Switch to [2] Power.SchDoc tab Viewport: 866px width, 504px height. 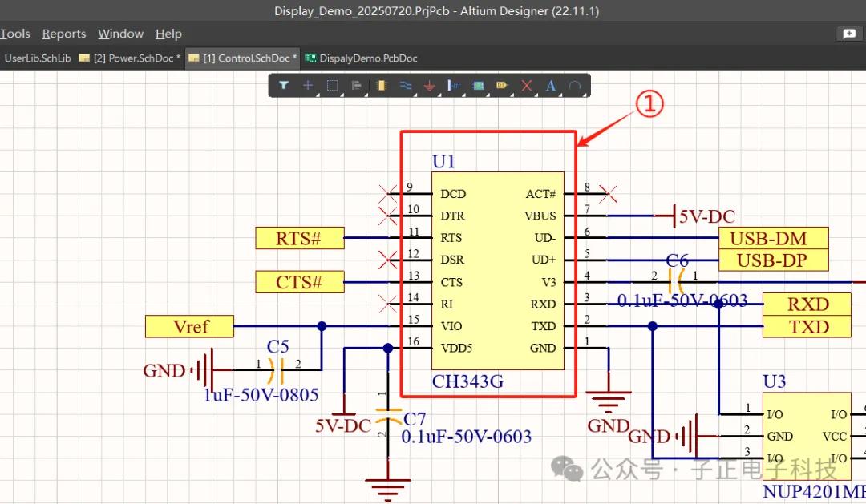pyautogui.click(x=131, y=58)
